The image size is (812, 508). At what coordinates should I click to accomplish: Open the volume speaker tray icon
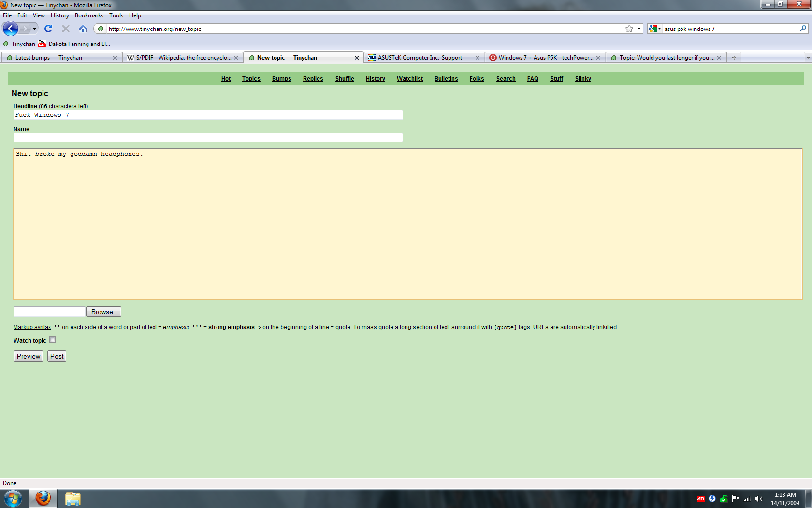pos(759,499)
